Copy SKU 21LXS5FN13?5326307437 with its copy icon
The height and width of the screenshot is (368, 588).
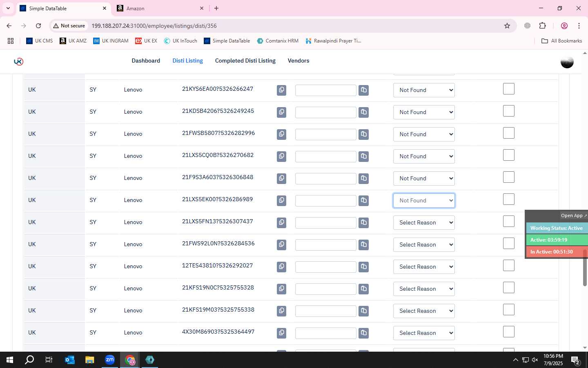pyautogui.click(x=281, y=222)
